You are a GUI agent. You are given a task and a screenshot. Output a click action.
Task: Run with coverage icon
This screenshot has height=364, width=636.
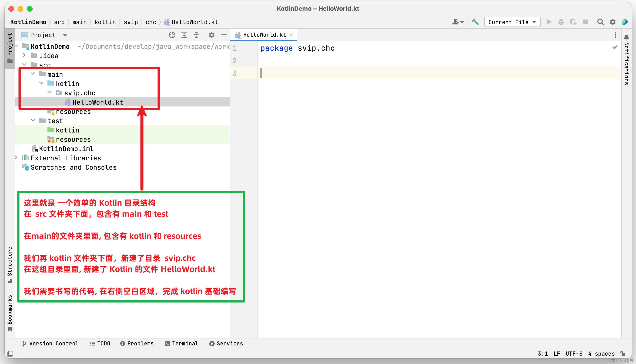(x=573, y=22)
